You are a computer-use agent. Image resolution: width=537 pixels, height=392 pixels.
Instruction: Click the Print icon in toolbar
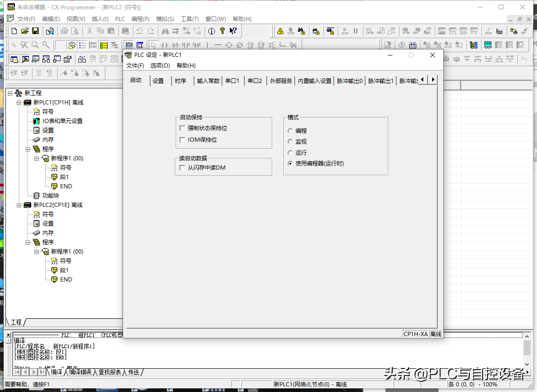pos(64,31)
